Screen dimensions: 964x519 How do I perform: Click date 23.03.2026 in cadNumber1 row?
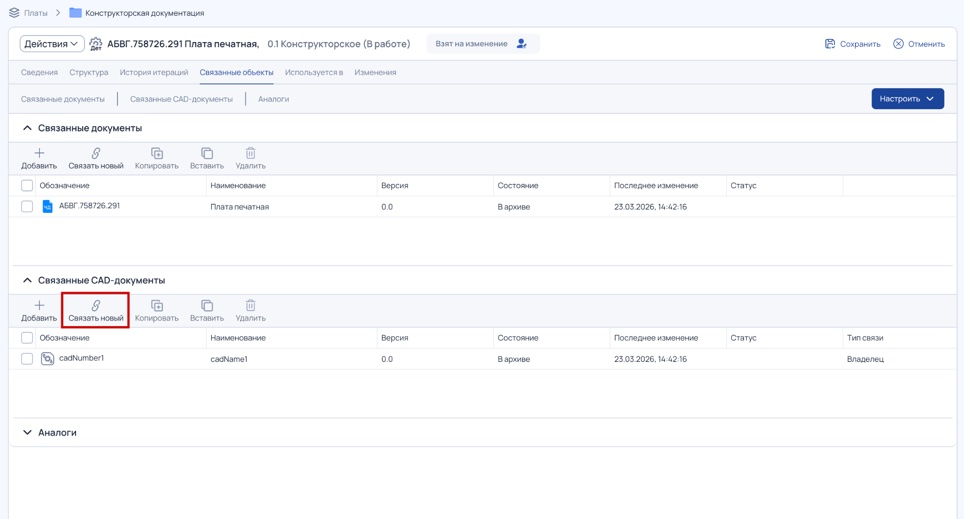click(650, 359)
